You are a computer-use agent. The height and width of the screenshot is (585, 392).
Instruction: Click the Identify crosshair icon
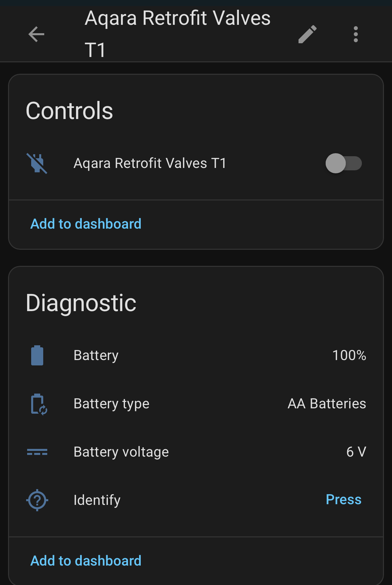point(37,500)
